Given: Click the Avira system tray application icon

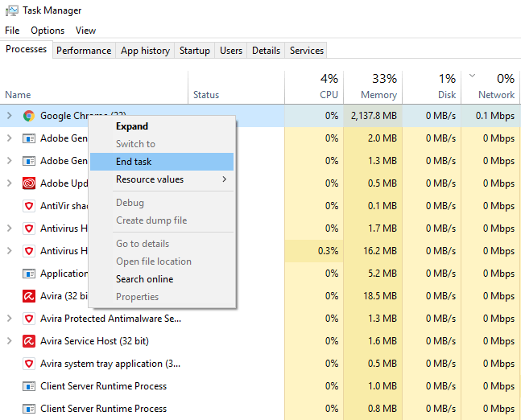Looking at the screenshot, I should (x=29, y=364).
